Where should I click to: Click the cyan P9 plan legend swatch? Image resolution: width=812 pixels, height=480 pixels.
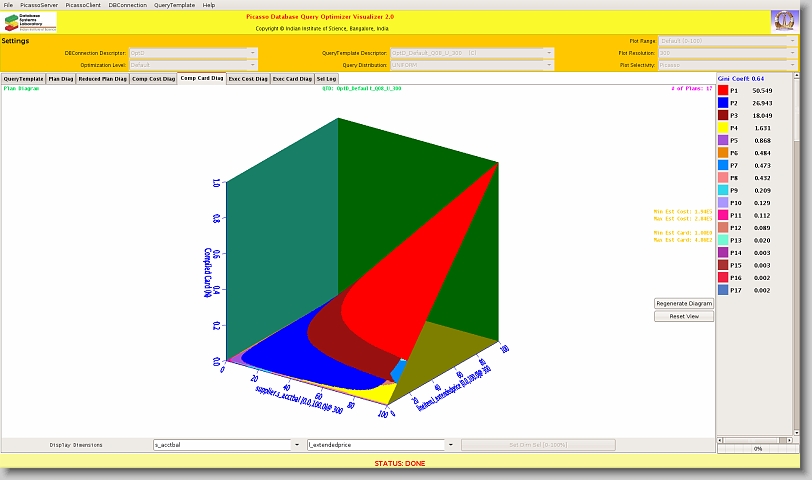coord(723,190)
